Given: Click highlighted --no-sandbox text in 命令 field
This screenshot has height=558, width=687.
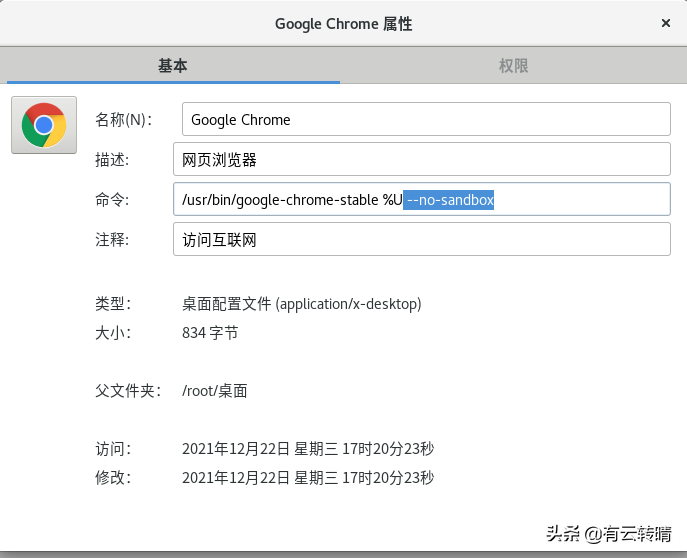Looking at the screenshot, I should tap(450, 200).
